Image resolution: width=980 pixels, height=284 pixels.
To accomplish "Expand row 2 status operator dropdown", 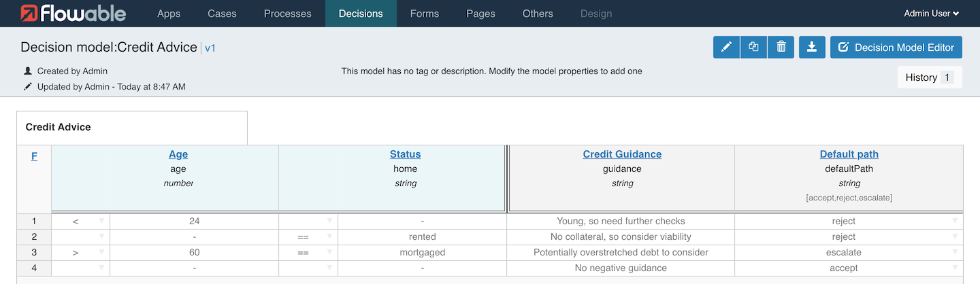I will click(x=329, y=236).
